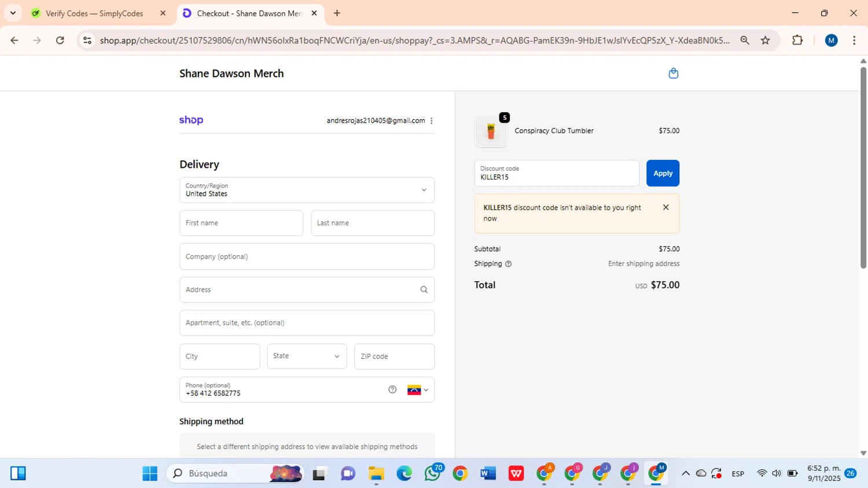Click the speaker volume tray icon

coord(777,474)
